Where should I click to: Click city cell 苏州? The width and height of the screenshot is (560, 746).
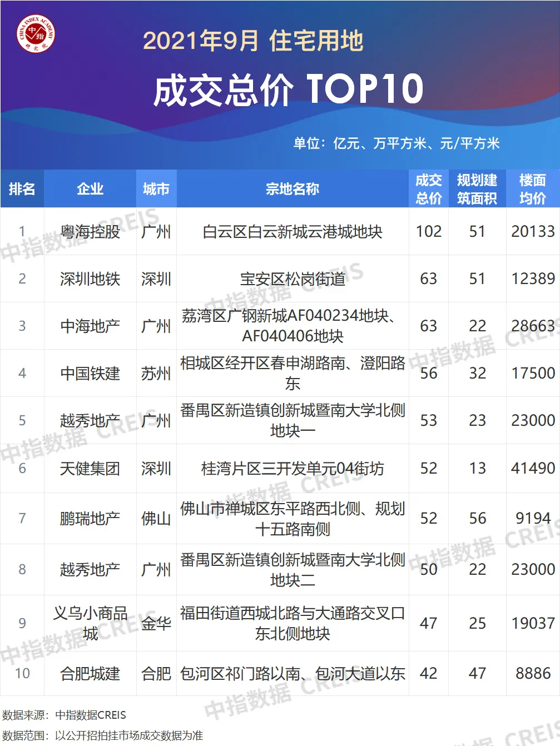(x=156, y=374)
